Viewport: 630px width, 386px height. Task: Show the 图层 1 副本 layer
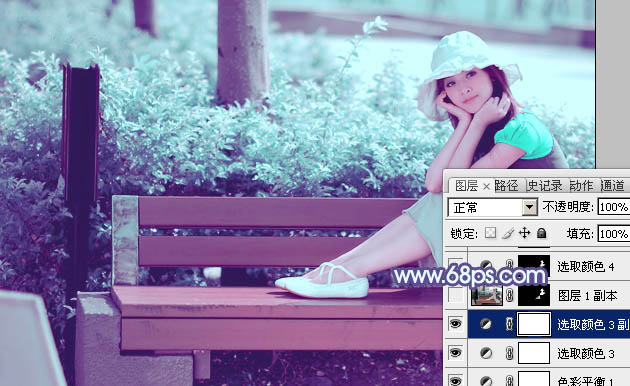(x=455, y=296)
